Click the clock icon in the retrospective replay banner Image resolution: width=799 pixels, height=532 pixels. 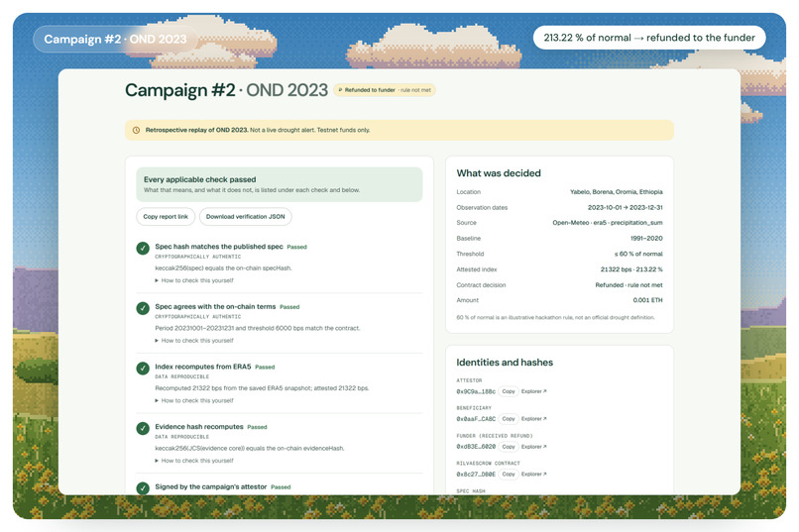(136, 131)
